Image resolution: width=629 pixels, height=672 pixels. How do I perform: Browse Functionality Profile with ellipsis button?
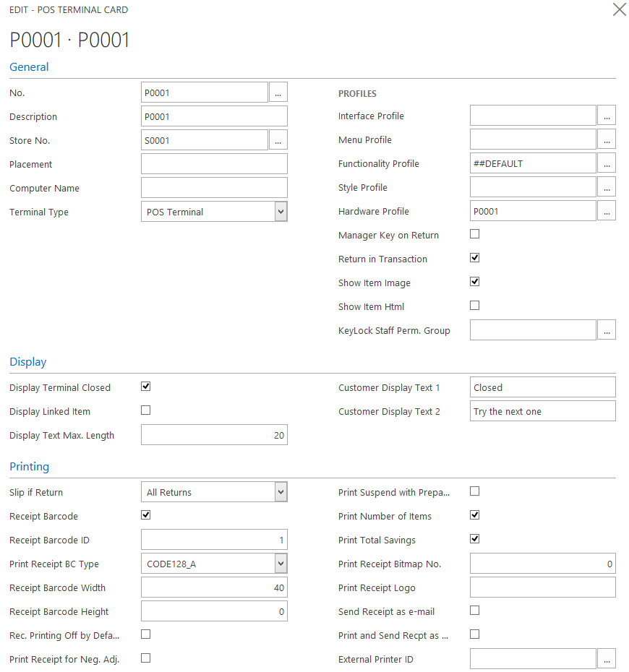pyautogui.click(x=607, y=163)
